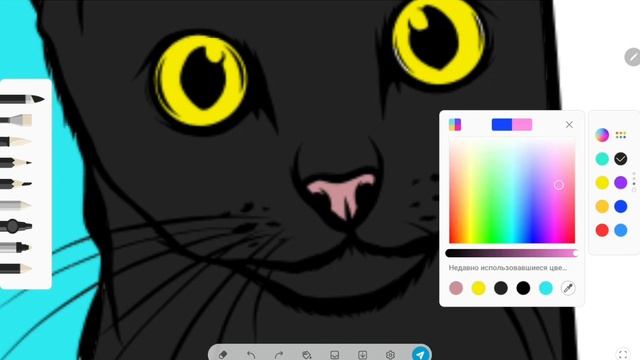
Task: Choose the light gray pencil brush
Action: tap(16, 205)
